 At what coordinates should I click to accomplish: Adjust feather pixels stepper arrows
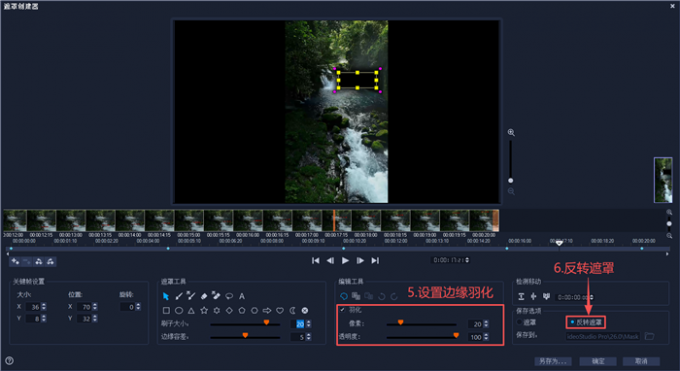486,324
